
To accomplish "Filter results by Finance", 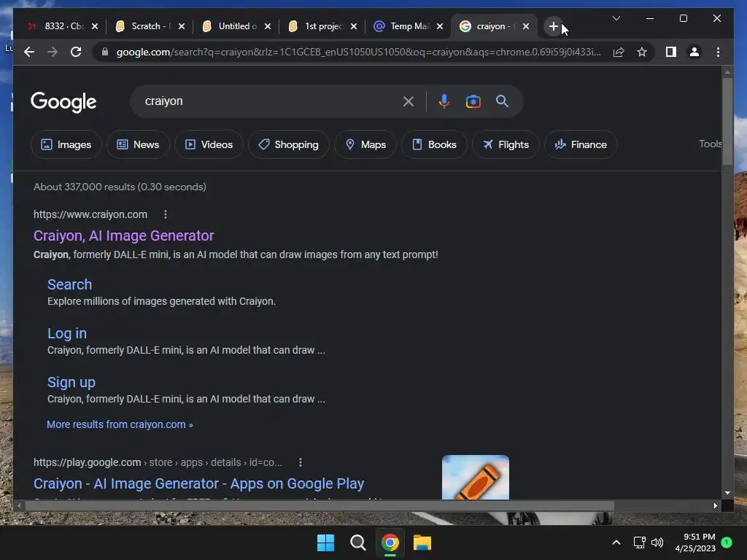I will click(x=581, y=144).
